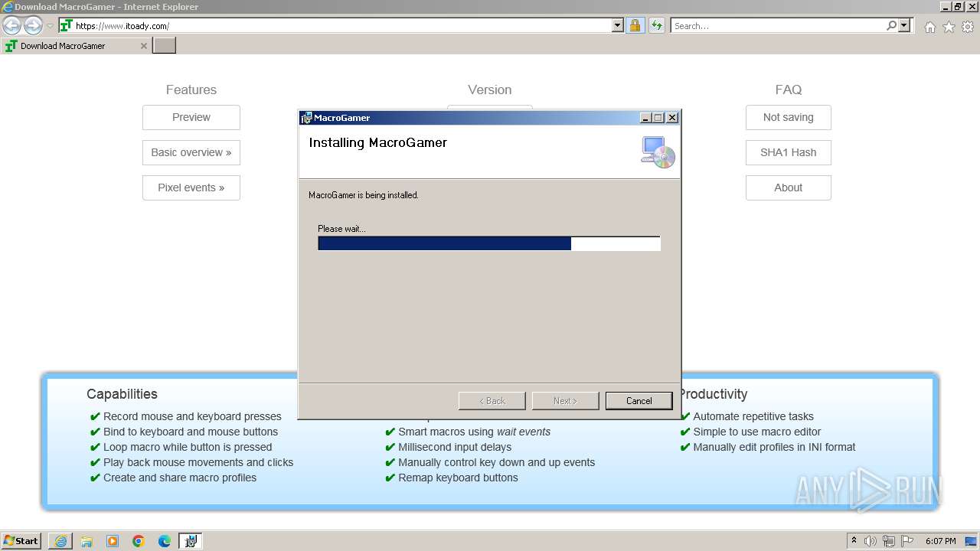
Task: Click the Productivity heading
Action: [x=714, y=394]
